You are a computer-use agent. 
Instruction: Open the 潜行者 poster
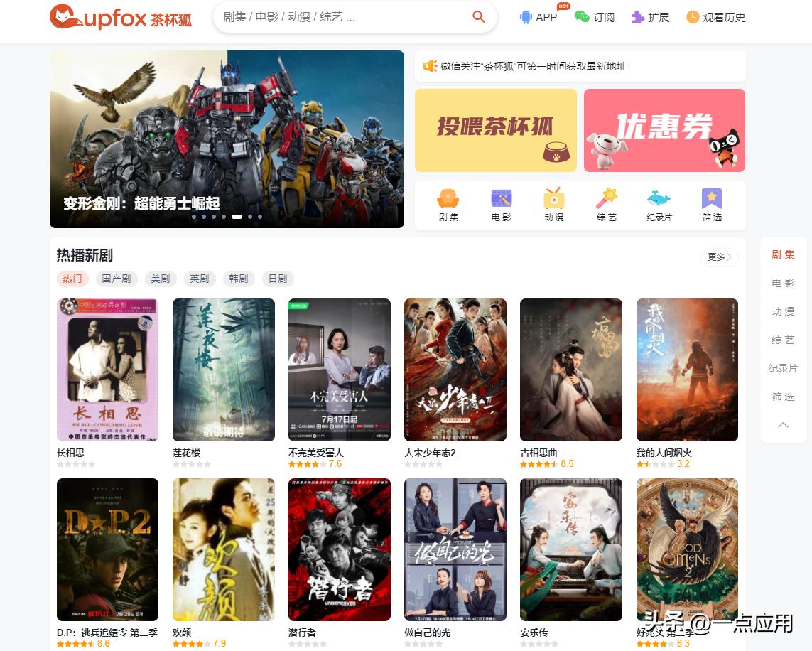pyautogui.click(x=339, y=549)
